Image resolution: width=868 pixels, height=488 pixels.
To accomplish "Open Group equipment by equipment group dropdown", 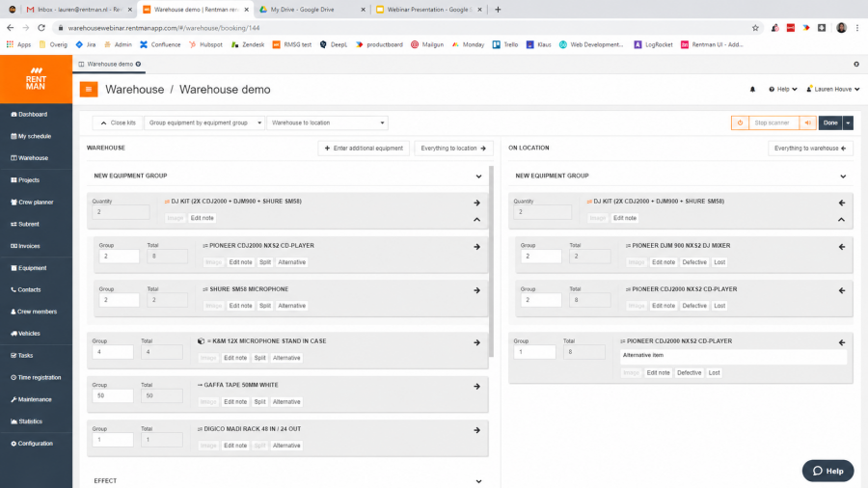I will pyautogui.click(x=204, y=122).
